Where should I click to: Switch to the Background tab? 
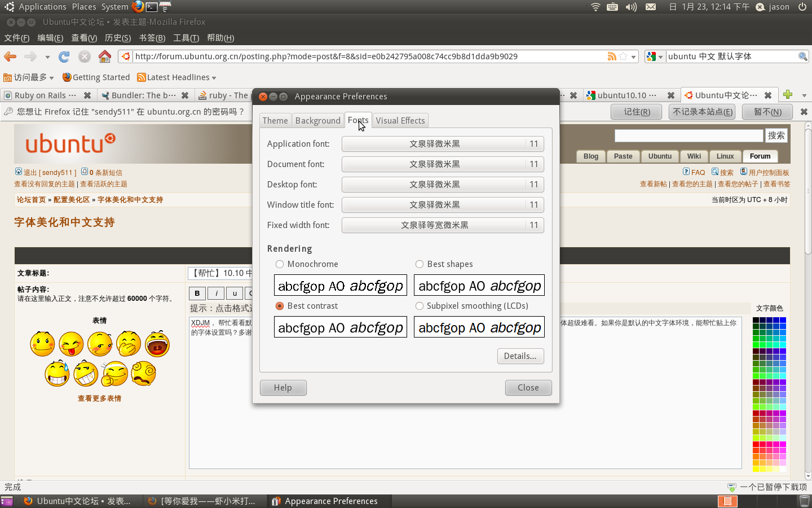pos(318,121)
